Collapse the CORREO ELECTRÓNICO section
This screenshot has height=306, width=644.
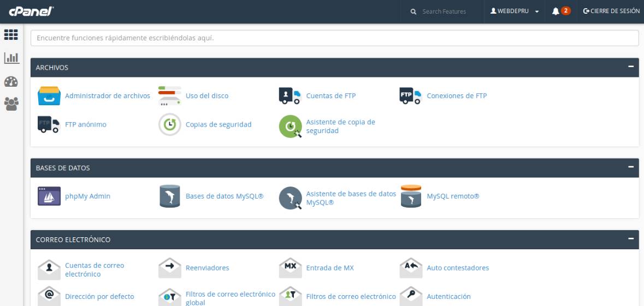click(631, 239)
